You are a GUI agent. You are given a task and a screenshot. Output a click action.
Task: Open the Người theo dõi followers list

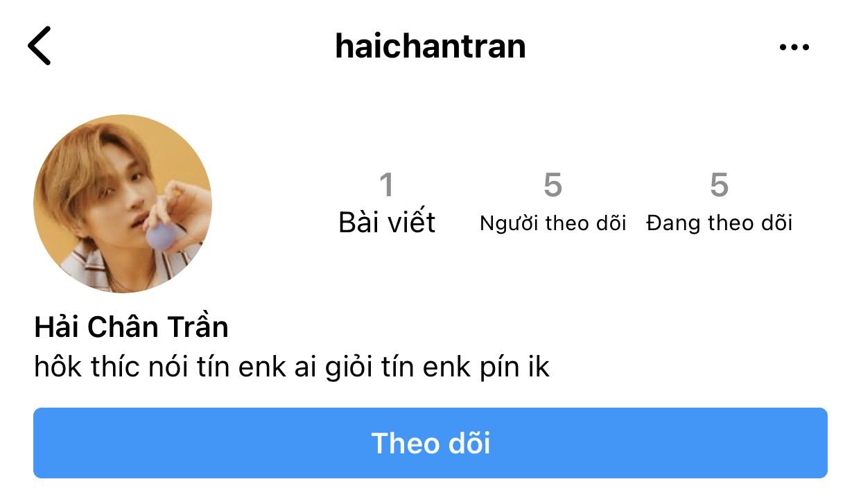click(553, 223)
